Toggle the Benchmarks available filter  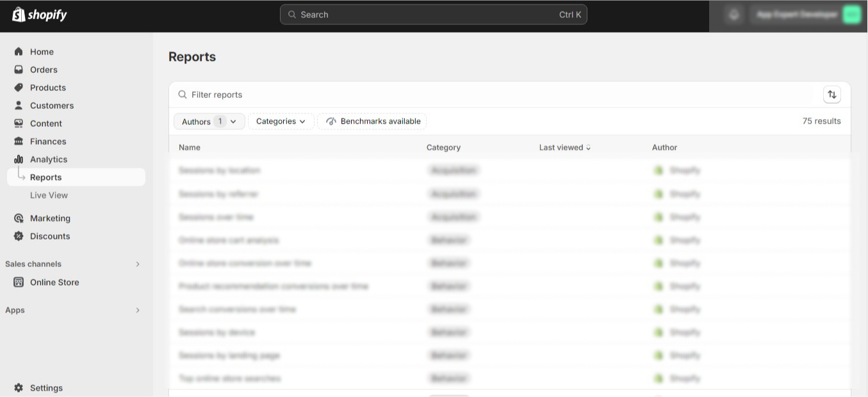(372, 121)
